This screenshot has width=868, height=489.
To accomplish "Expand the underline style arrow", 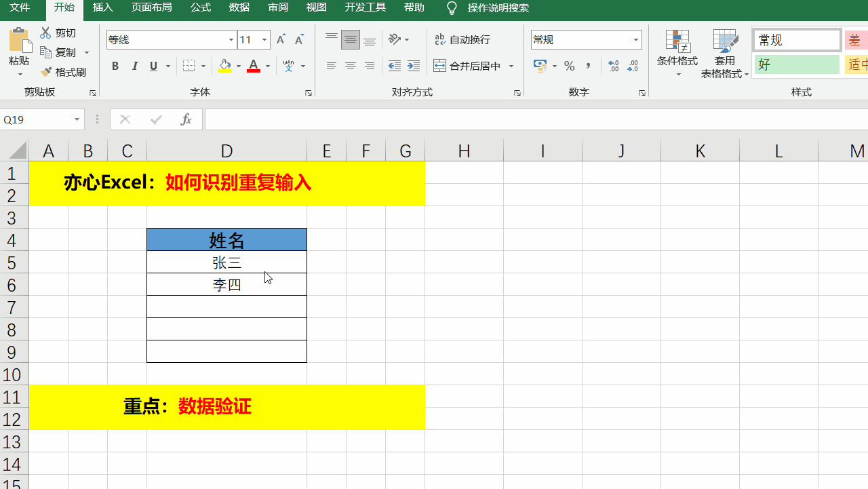I will pos(167,66).
